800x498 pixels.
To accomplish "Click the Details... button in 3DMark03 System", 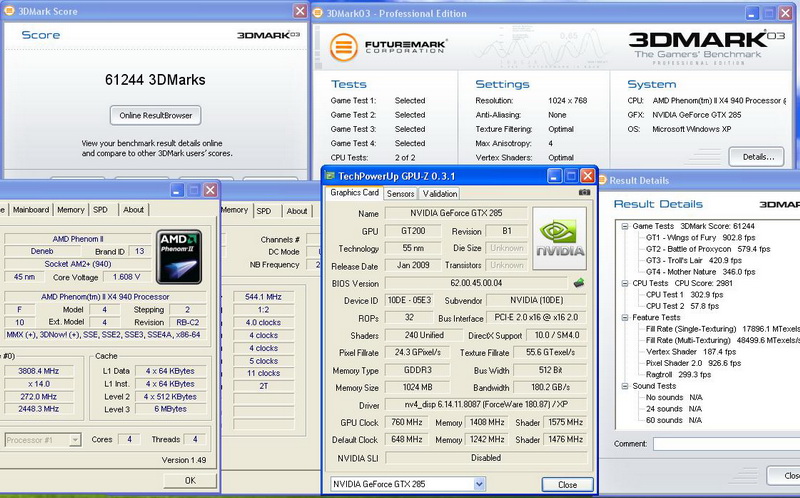I will pos(758,157).
